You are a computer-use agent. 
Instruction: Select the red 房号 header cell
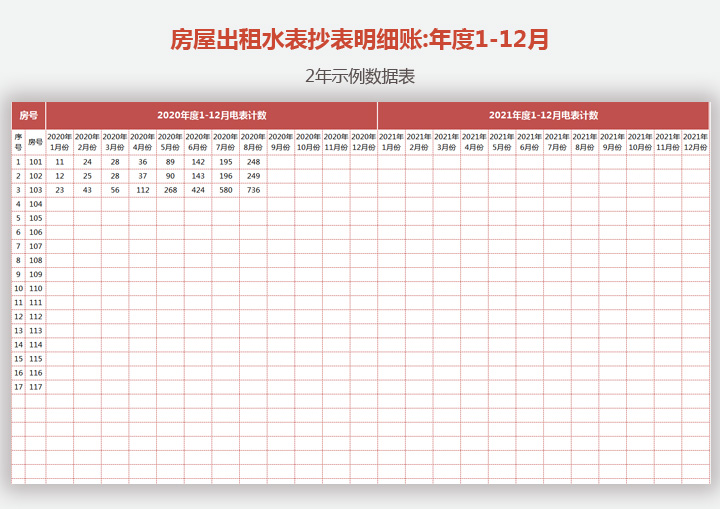pos(28,115)
